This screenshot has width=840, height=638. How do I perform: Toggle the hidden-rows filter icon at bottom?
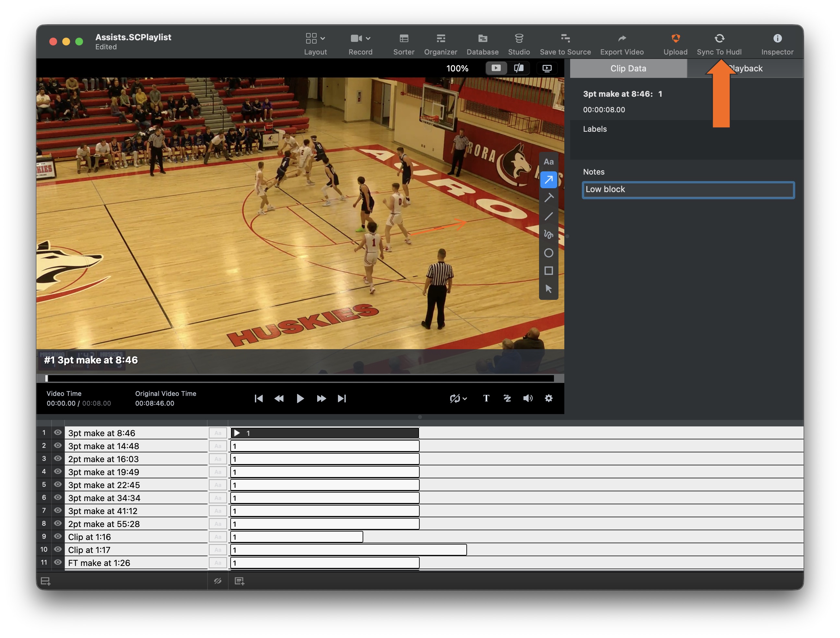coord(218,581)
